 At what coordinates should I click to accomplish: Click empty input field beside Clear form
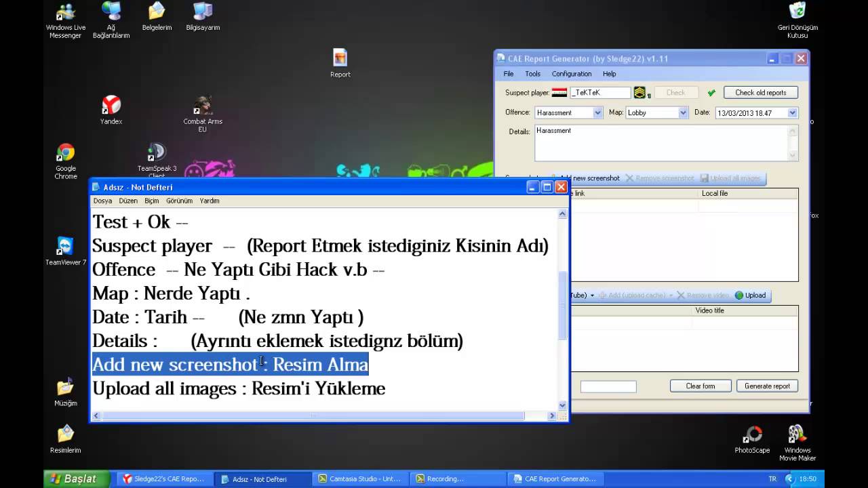point(608,386)
